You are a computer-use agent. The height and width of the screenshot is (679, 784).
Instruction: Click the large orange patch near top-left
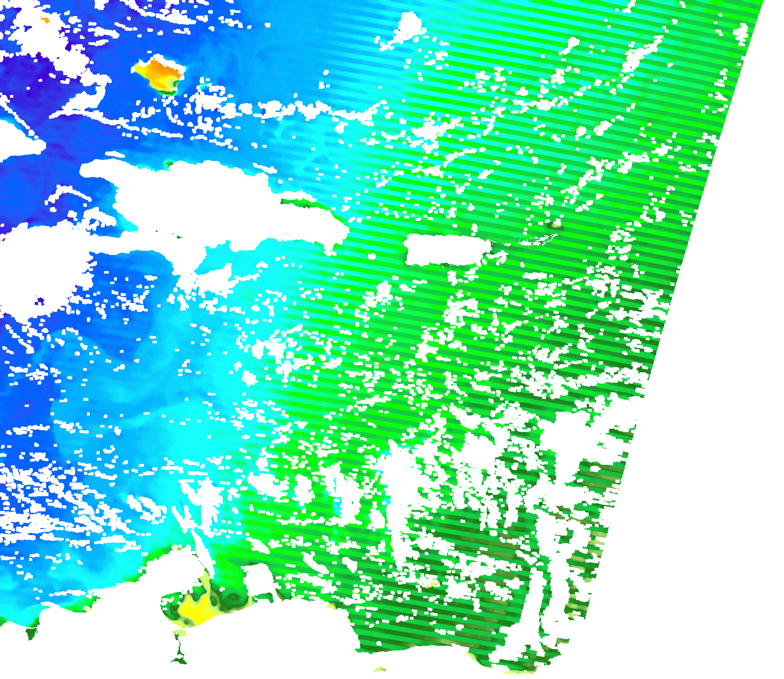pyautogui.click(x=158, y=72)
